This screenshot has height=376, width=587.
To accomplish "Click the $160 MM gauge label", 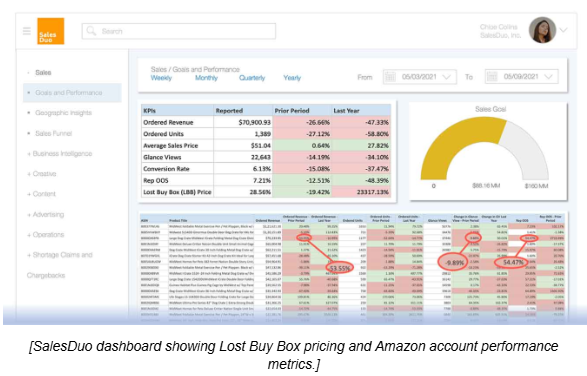I will pyautogui.click(x=536, y=186).
